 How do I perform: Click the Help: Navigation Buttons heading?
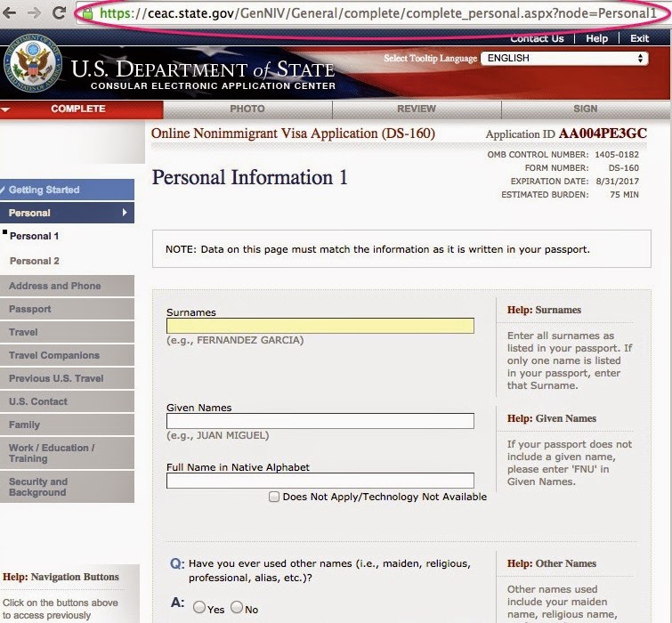61,577
